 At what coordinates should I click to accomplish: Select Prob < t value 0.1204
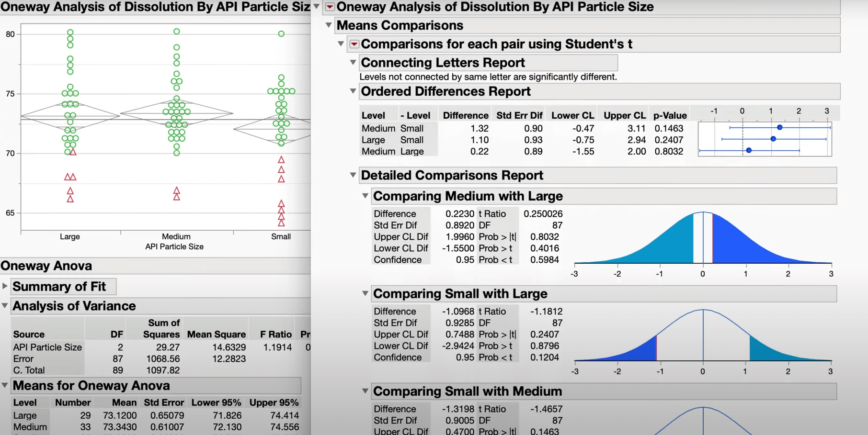[x=544, y=357]
